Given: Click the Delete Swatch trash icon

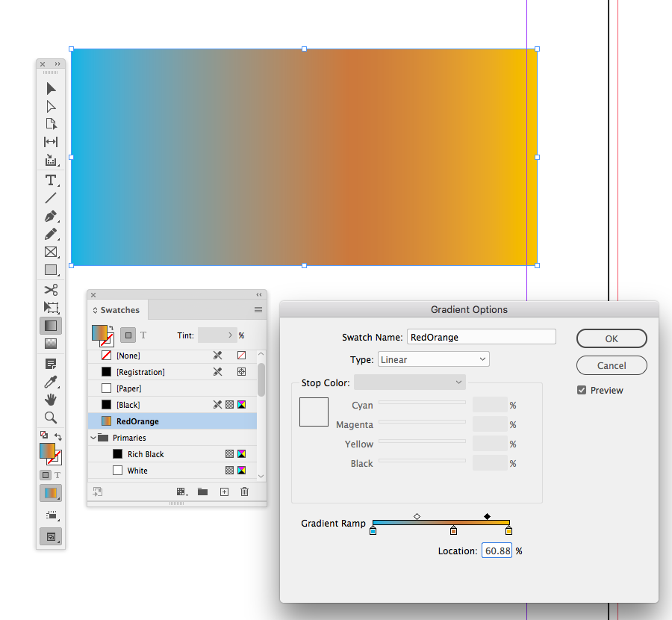Looking at the screenshot, I should (x=244, y=492).
